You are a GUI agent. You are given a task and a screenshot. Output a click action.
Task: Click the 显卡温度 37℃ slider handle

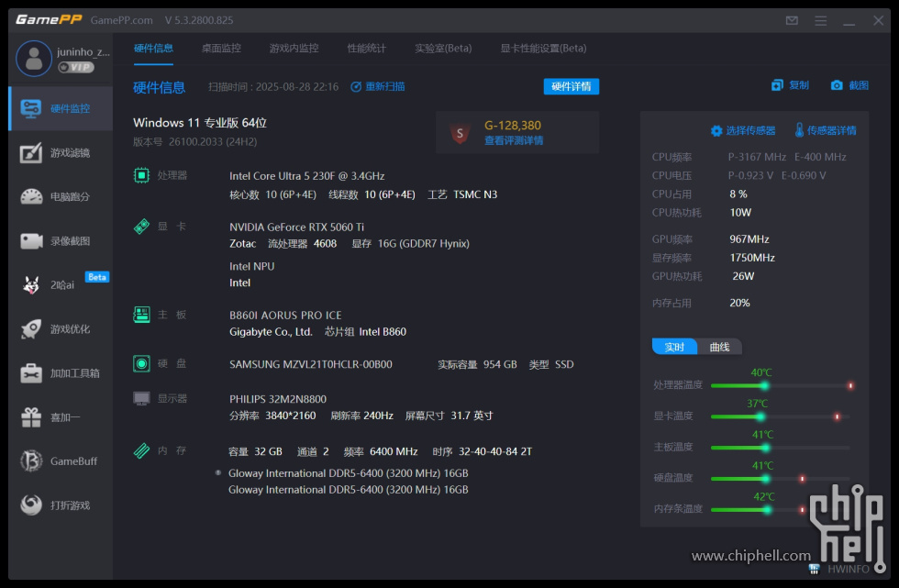760,416
